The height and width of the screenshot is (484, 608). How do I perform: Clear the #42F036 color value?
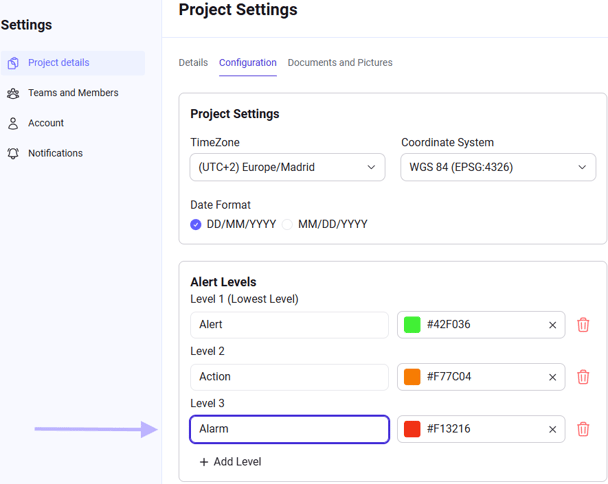(552, 325)
